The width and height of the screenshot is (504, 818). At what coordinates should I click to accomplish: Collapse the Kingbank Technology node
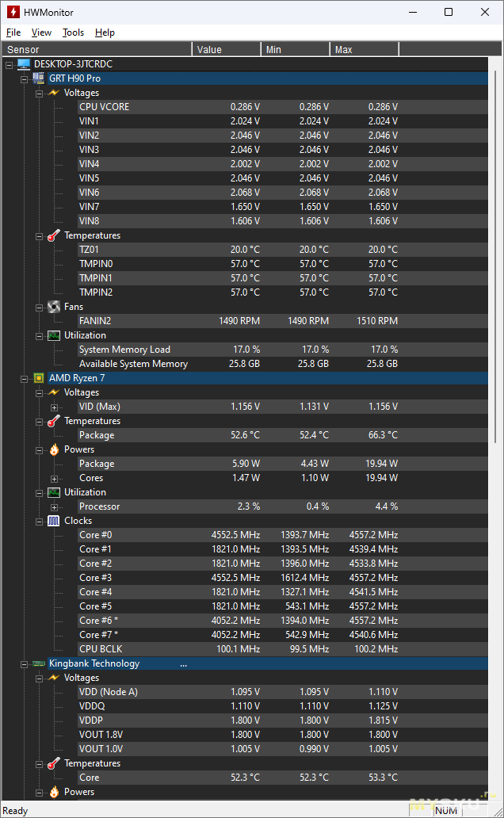(24, 664)
